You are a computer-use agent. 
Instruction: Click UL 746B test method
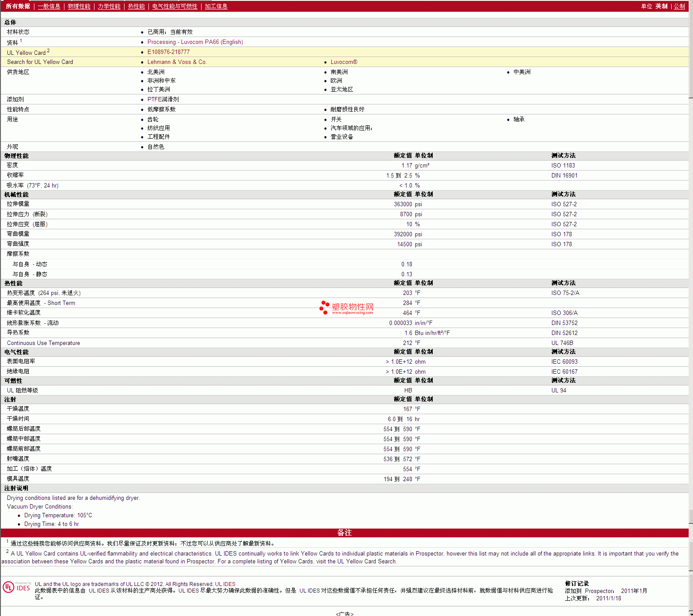point(562,343)
